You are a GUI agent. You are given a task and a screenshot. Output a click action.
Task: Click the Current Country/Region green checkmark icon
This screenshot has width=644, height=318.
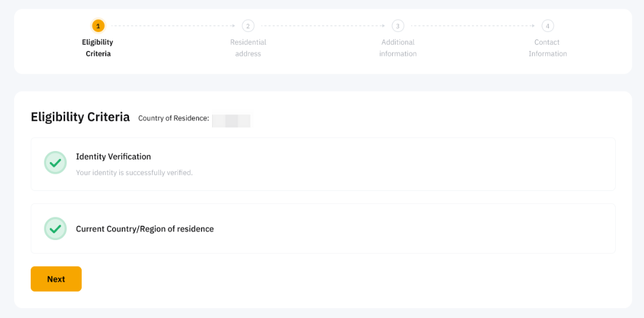(x=55, y=228)
